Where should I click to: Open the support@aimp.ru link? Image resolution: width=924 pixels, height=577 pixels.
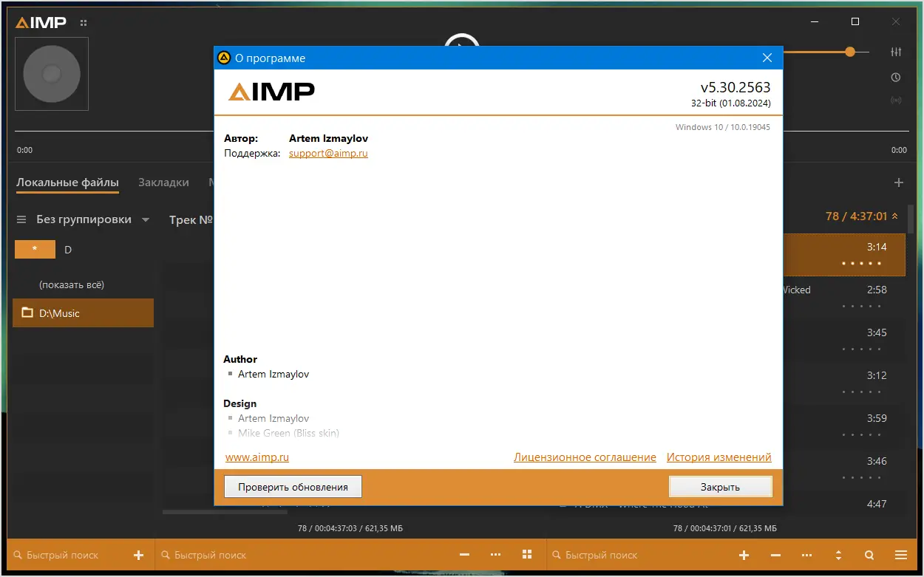click(328, 153)
